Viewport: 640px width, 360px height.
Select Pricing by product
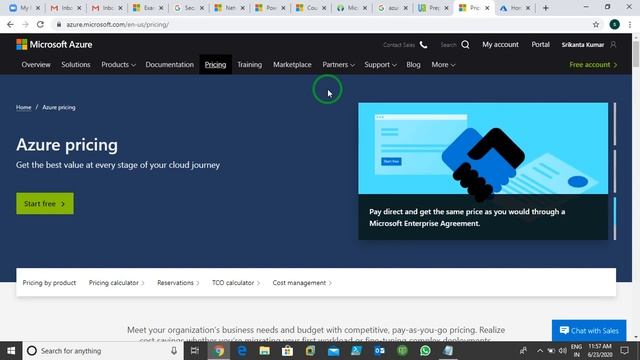(49, 283)
